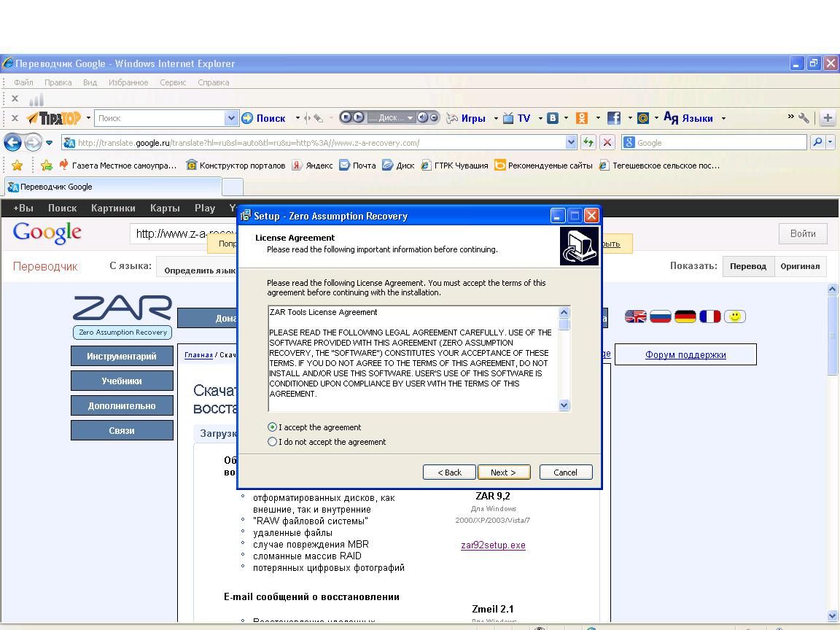This screenshot has width=840, height=630.
Task: Click the Войти sign-in button
Action: coord(803,233)
